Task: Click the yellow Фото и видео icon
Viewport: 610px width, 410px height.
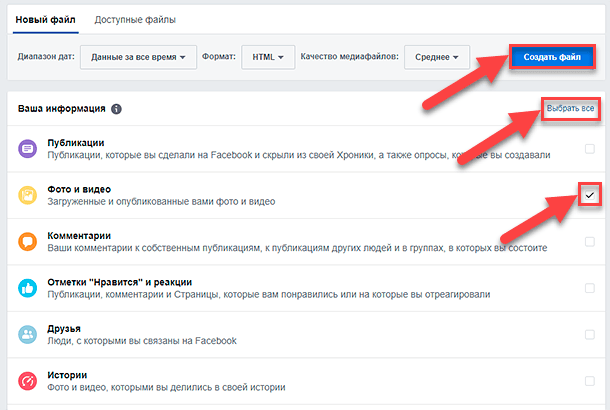Action: (27, 196)
